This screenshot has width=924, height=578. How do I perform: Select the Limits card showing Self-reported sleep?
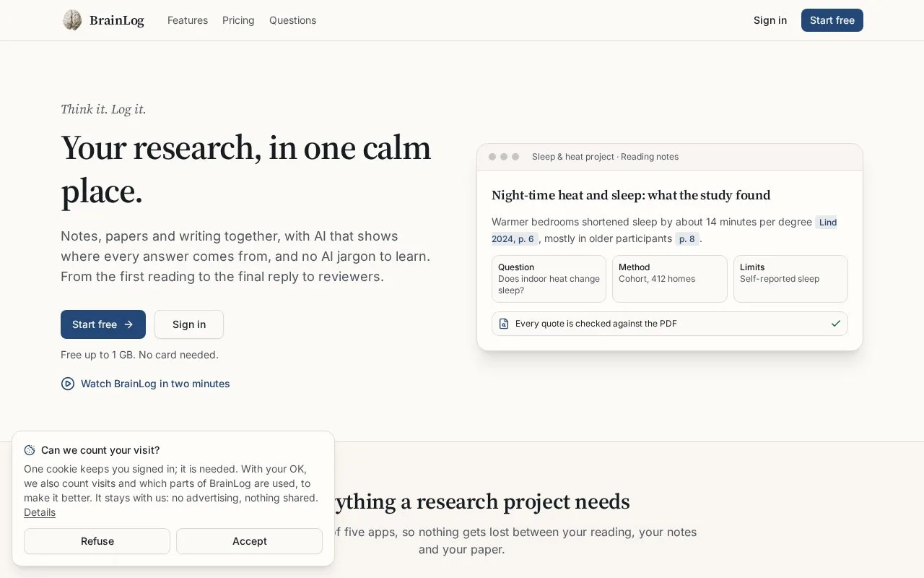click(790, 279)
